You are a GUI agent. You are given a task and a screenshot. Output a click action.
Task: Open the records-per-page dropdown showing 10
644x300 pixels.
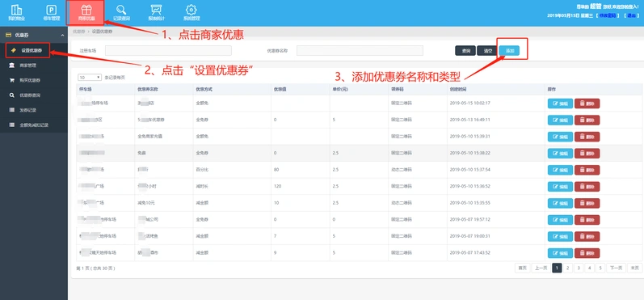coord(90,78)
